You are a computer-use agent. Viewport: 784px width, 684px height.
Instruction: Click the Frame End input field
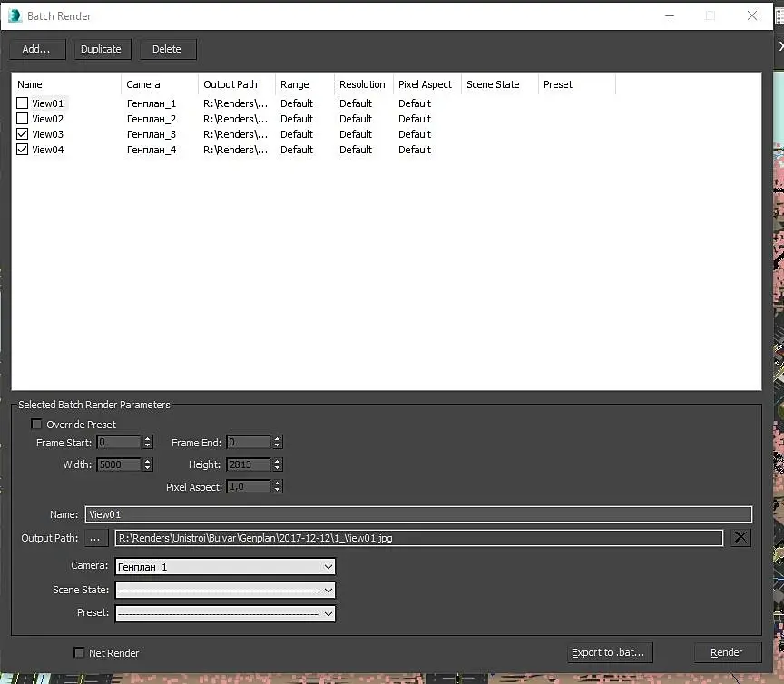(249, 442)
